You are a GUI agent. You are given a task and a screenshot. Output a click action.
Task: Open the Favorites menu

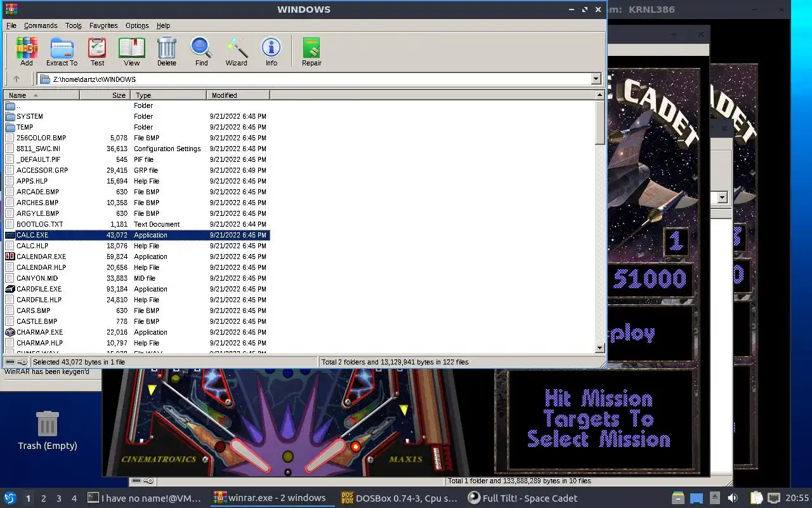point(103,25)
